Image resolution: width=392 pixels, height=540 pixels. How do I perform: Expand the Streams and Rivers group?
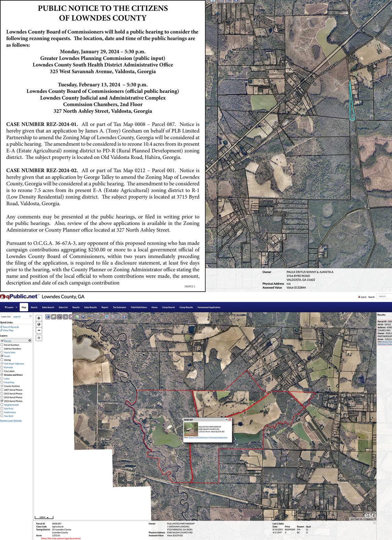2,375
